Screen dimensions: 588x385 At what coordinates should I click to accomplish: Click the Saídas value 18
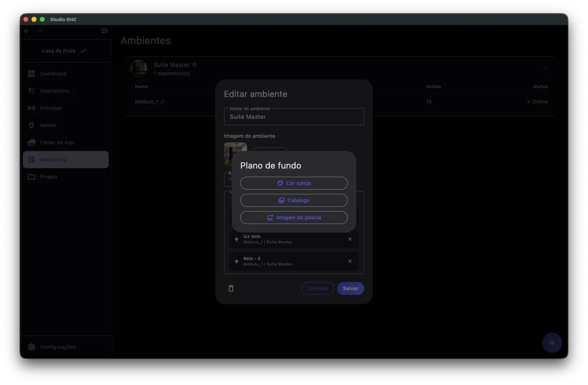coord(429,102)
